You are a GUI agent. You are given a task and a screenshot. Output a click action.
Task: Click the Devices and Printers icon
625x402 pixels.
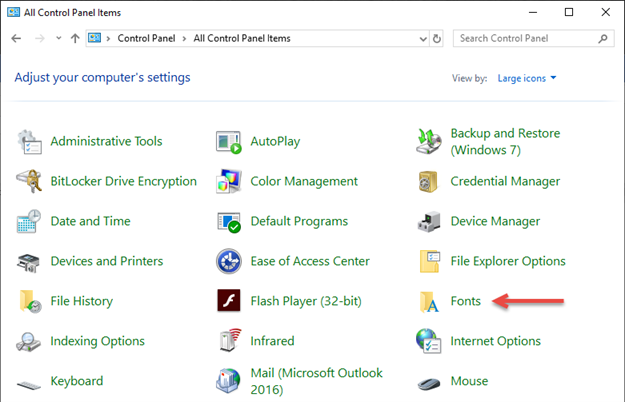pos(28,262)
